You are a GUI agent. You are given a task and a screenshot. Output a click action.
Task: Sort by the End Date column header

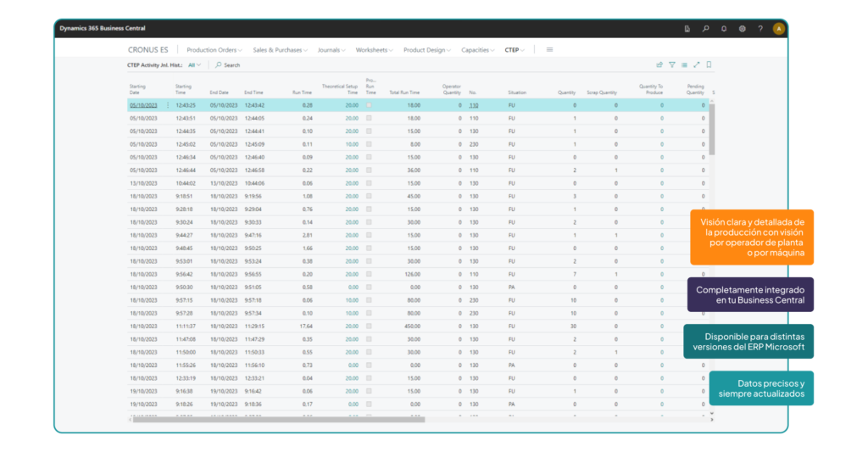pos(220,92)
